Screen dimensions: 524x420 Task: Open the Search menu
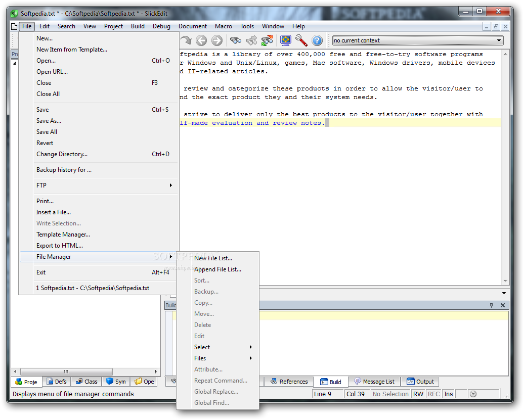pyautogui.click(x=66, y=26)
